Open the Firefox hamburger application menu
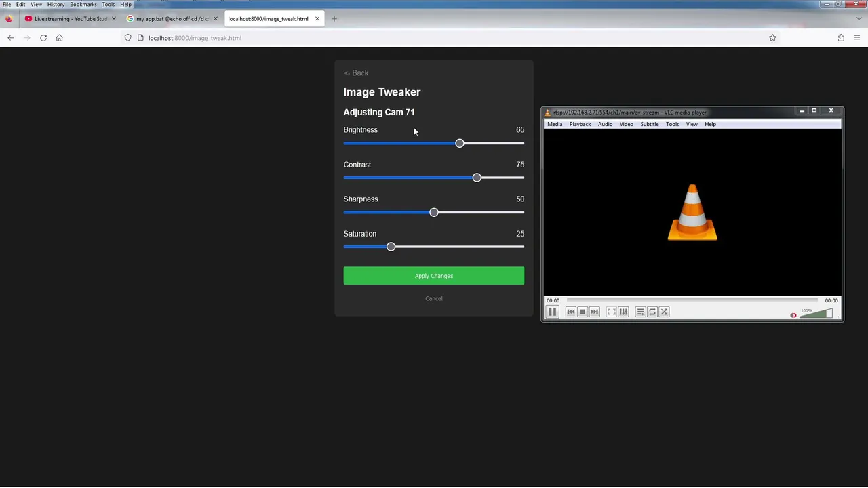Image resolution: width=868 pixels, height=488 pixels. [857, 38]
